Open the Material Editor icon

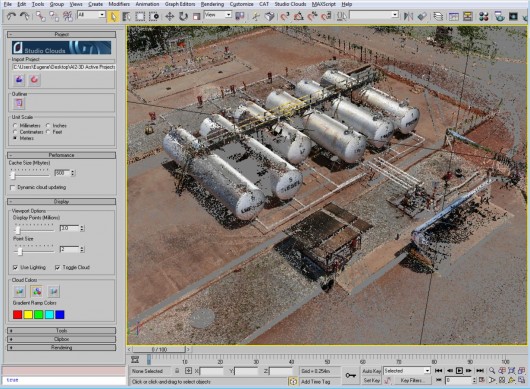[x=484, y=16]
